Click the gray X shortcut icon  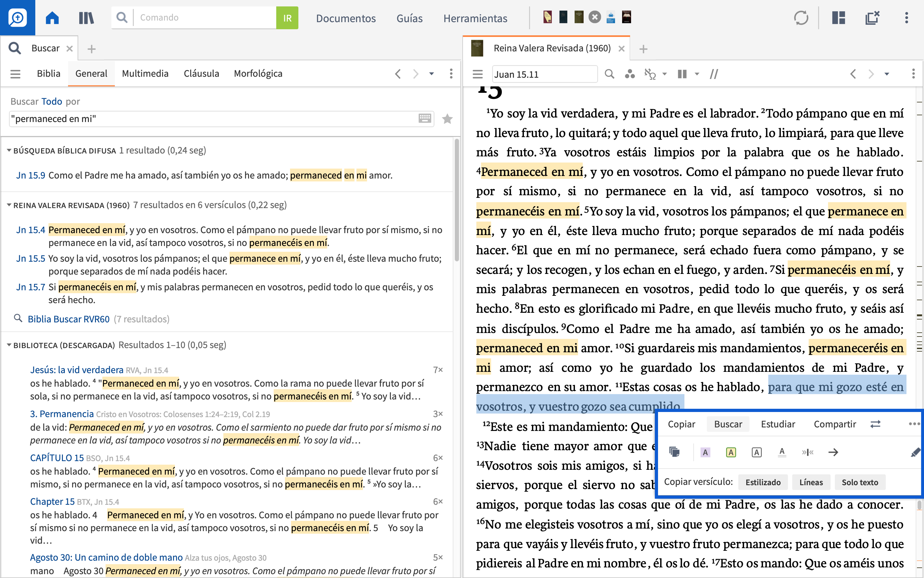[x=595, y=17]
